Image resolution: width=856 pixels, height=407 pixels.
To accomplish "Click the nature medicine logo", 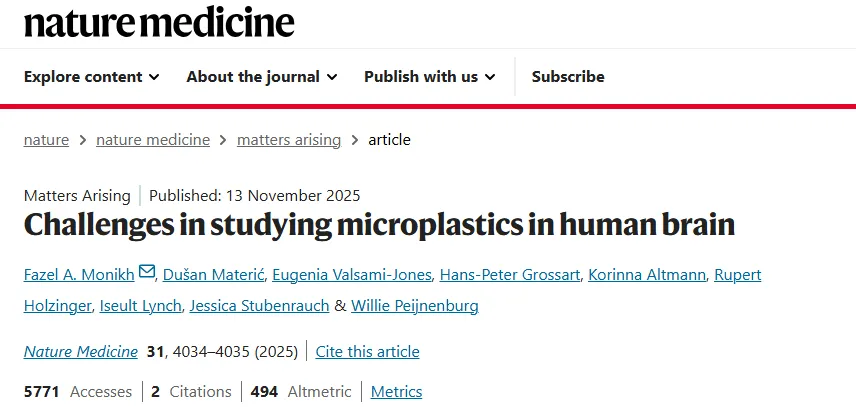I will [159, 22].
